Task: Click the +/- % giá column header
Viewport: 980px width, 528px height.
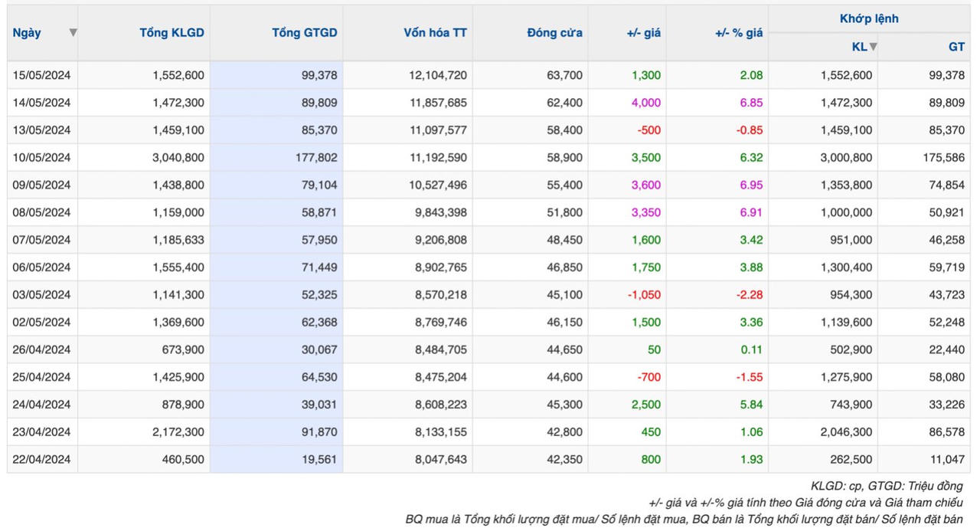Action: pyautogui.click(x=739, y=33)
